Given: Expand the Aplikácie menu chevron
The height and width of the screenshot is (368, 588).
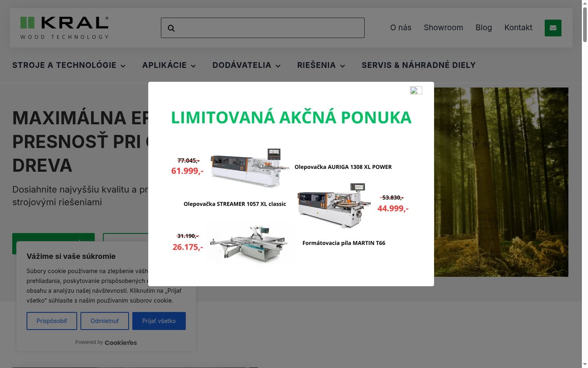Looking at the screenshot, I should 193,66.
